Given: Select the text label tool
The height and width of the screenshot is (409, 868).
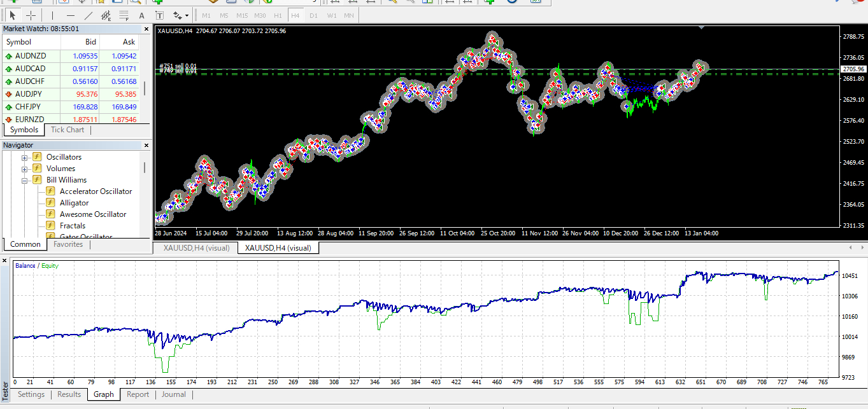Looking at the screenshot, I should (x=159, y=15).
